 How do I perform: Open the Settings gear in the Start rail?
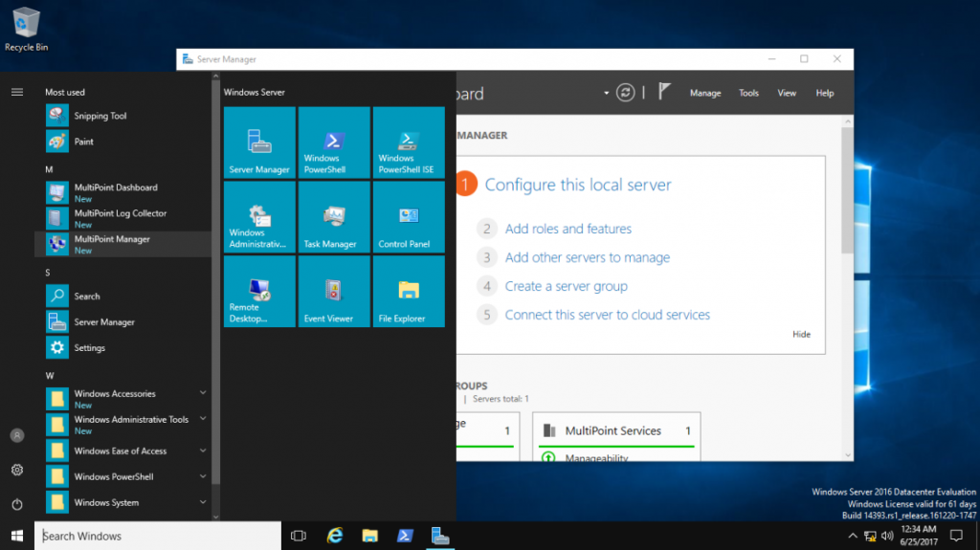click(x=17, y=470)
